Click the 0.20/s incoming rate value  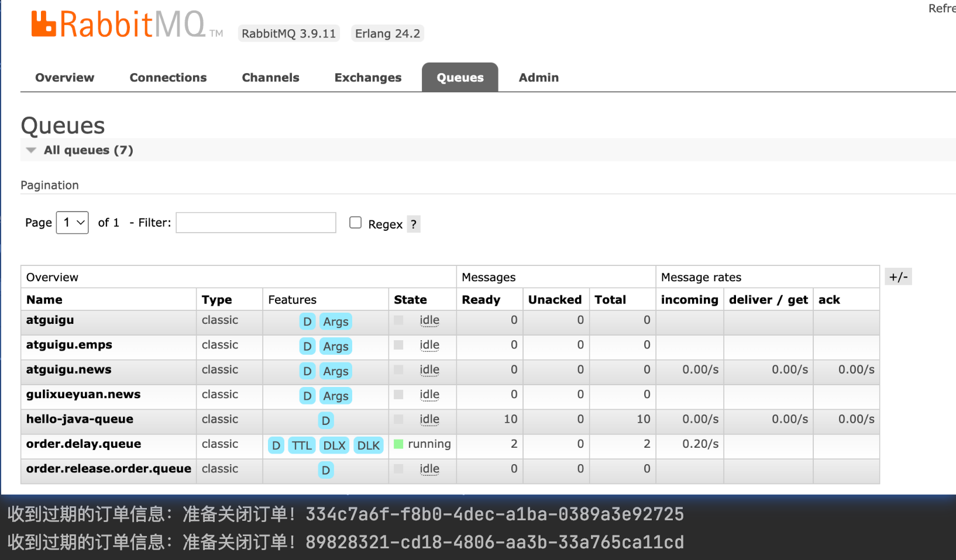point(700,444)
